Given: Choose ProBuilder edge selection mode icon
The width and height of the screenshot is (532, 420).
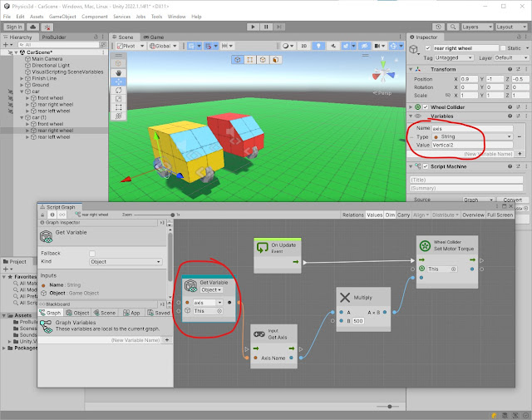Looking at the screenshot, I should (x=263, y=60).
